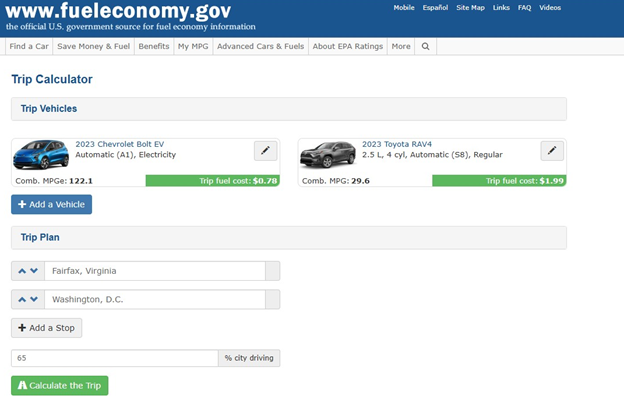Click the Chevrolet Bolt EV car image
Screen dimensions: 624x399
[41, 155]
